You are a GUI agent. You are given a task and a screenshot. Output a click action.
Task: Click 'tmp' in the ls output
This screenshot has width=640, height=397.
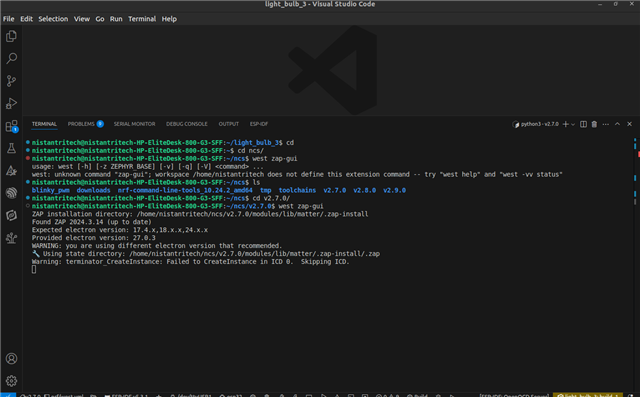pyautogui.click(x=266, y=190)
